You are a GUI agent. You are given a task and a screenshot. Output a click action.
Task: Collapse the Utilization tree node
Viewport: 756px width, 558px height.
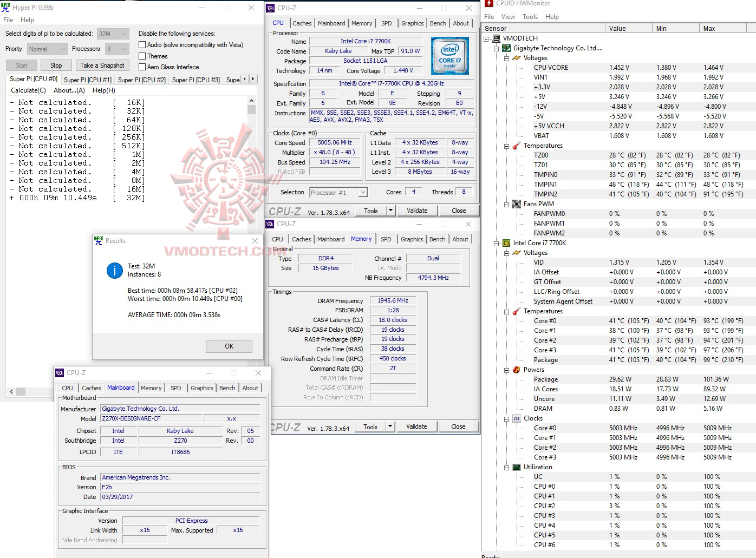click(x=507, y=467)
